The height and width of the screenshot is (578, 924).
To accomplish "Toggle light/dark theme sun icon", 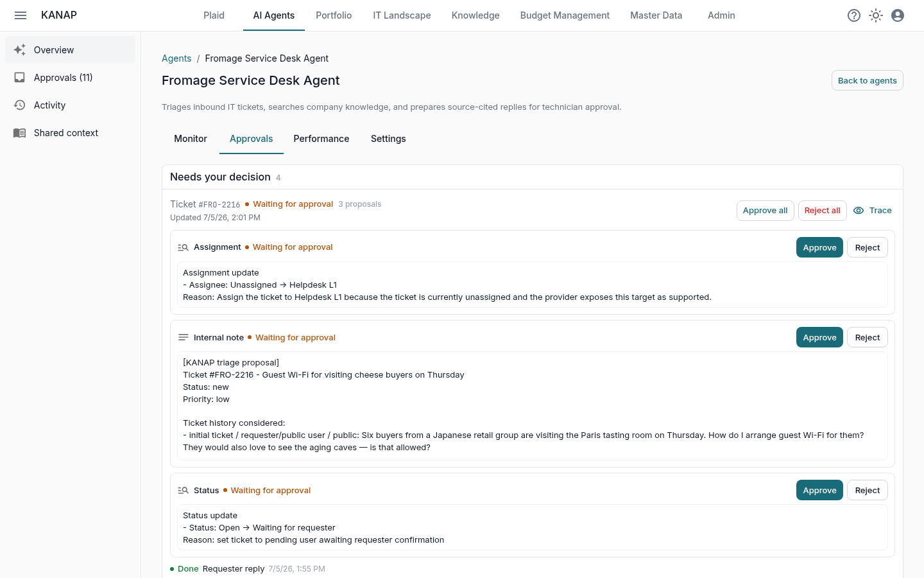I will [x=876, y=15].
